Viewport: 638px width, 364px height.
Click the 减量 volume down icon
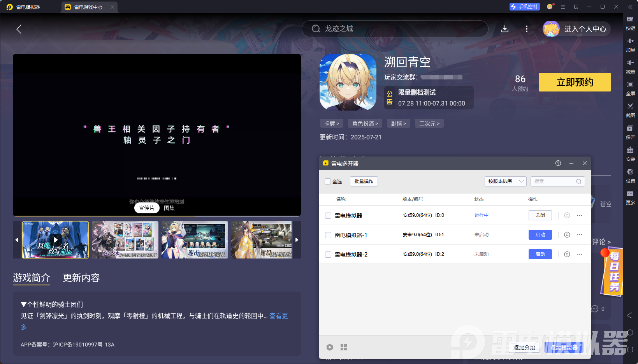pos(630,63)
